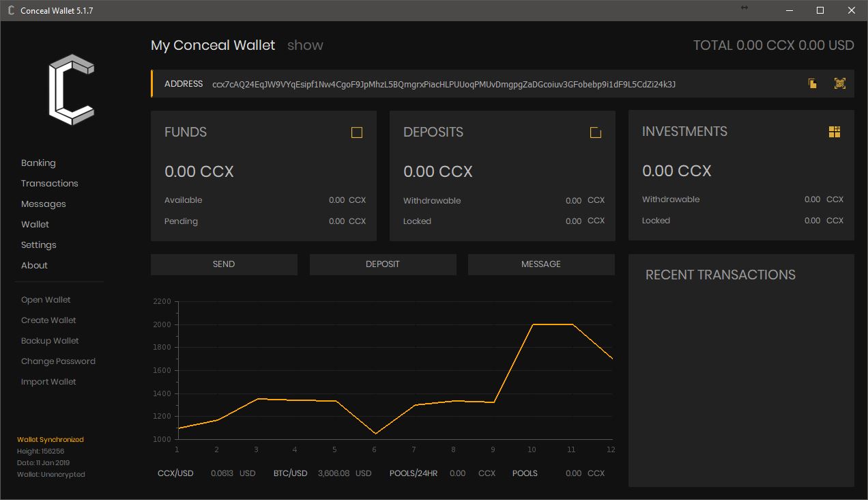Click the wallet address text
This screenshot has width=868, height=500.
444,84
